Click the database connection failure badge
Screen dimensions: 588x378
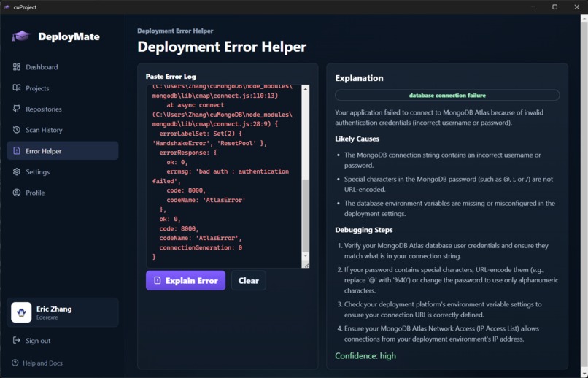447,96
